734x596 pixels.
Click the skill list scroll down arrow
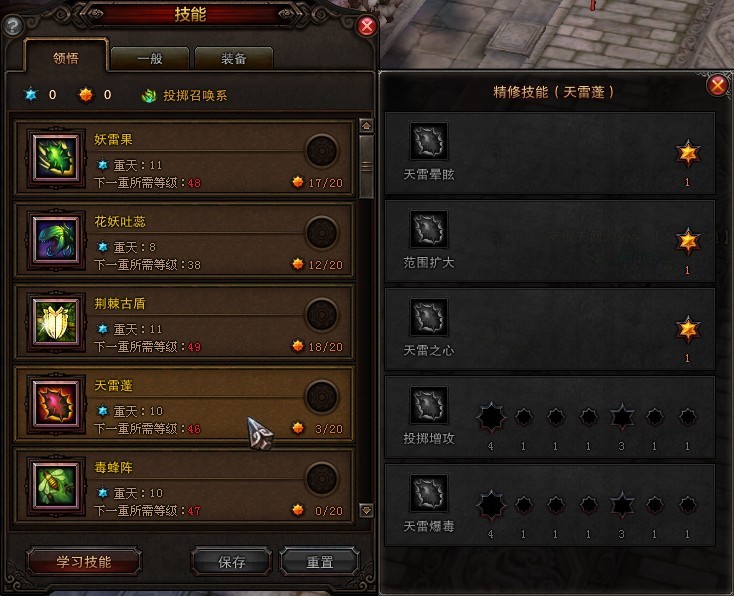(366, 510)
